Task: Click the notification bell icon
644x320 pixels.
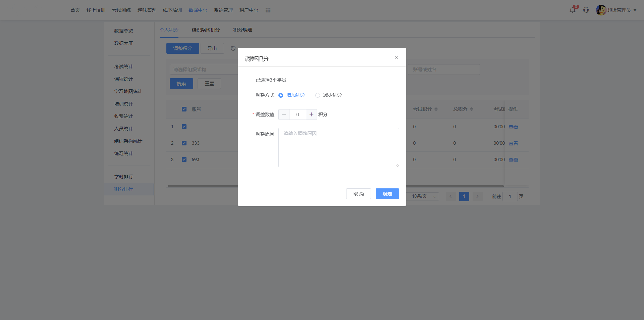Action: click(573, 10)
